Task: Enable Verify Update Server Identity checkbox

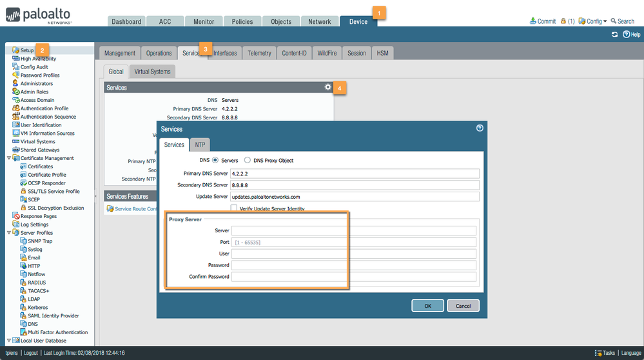Action: 235,208
